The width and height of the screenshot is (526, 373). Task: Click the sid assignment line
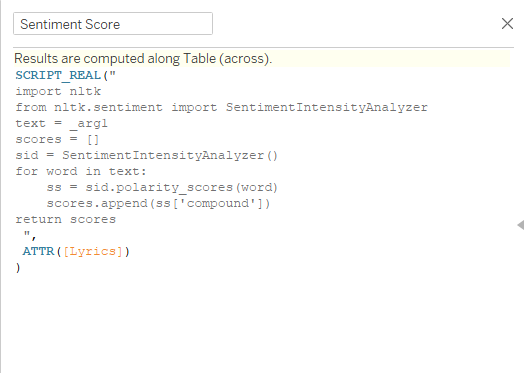147,156
